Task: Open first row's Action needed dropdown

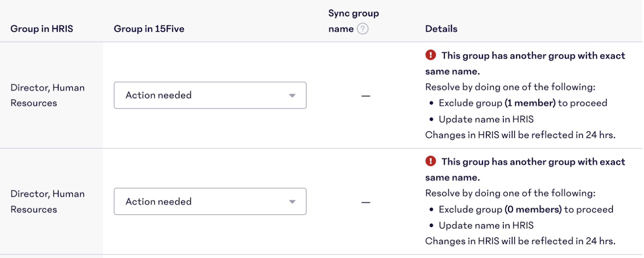Action: click(x=210, y=95)
